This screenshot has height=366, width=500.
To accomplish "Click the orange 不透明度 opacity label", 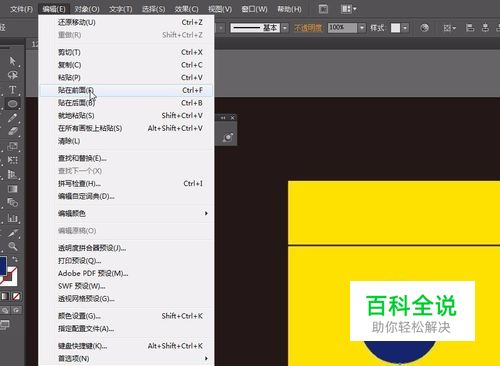I will (x=309, y=28).
